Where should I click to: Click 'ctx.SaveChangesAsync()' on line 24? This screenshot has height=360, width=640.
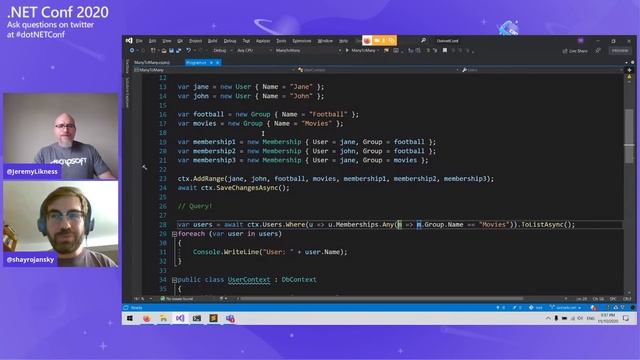tap(244, 188)
